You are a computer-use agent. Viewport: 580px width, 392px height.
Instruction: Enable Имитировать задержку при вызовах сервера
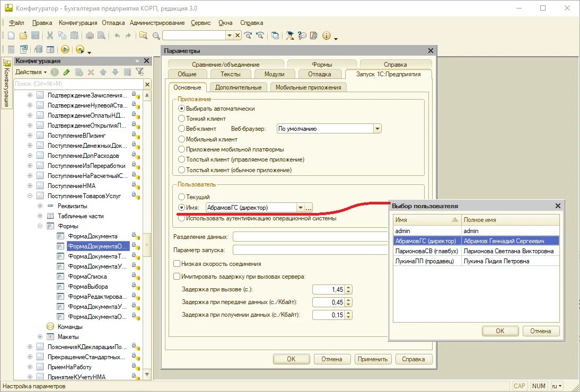click(x=177, y=277)
